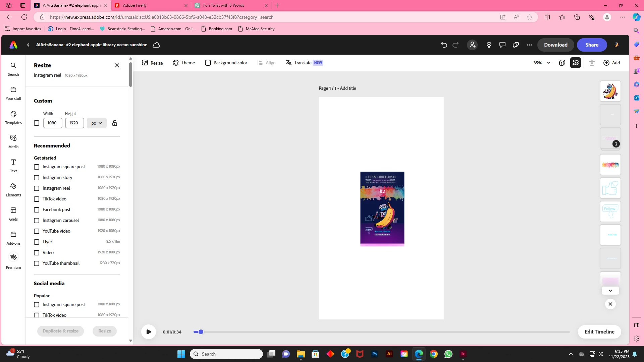Check the Instagram story checkbox
Viewport: 644px width, 362px height.
pos(37,178)
